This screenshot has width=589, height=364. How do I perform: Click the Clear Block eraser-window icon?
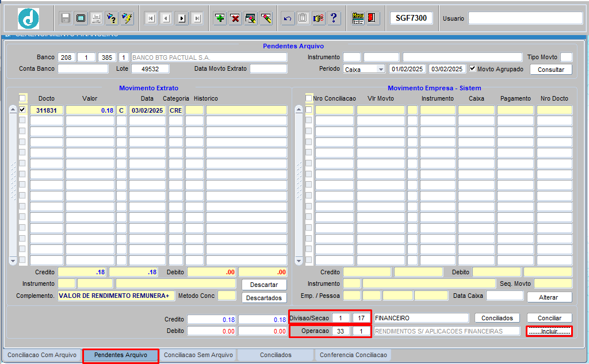pos(251,18)
